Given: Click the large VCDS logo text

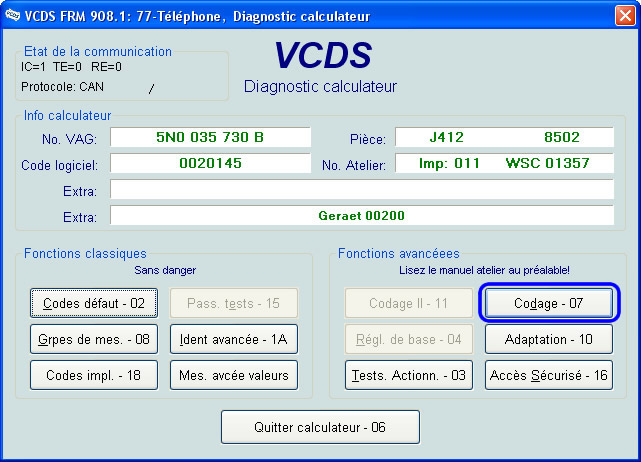Looking at the screenshot, I should click(323, 55).
